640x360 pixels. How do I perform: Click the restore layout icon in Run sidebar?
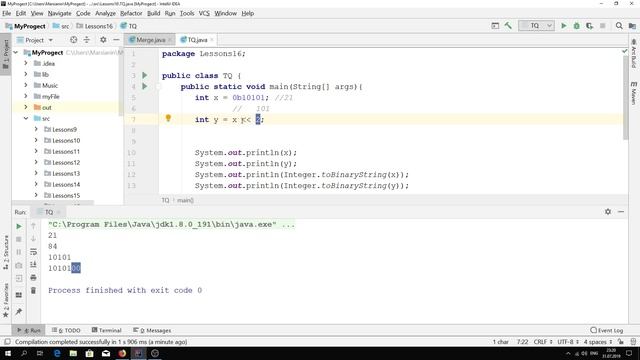19,295
